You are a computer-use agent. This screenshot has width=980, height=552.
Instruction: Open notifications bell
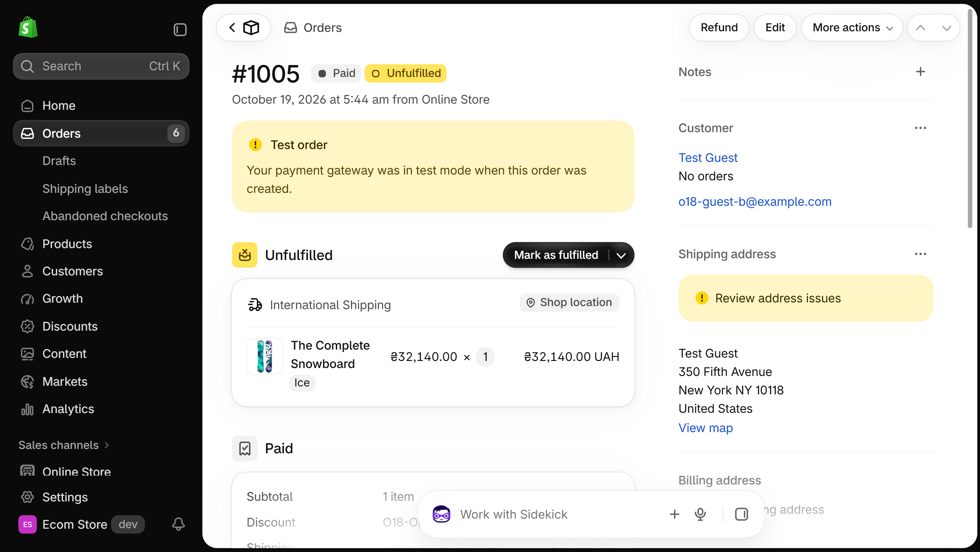[x=178, y=524]
